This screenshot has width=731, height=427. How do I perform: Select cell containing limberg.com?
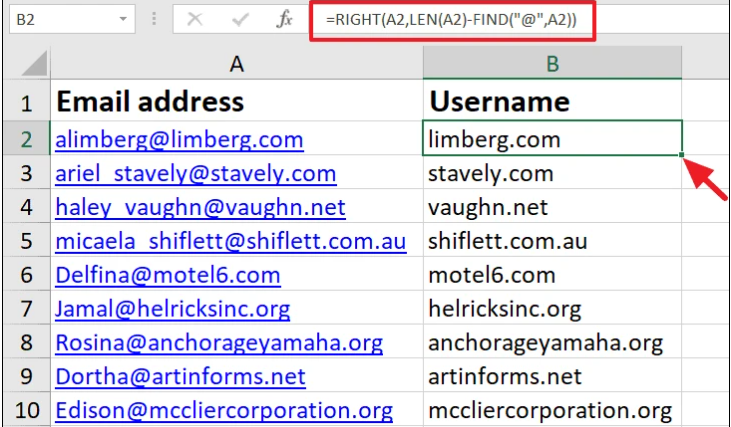tap(552, 138)
